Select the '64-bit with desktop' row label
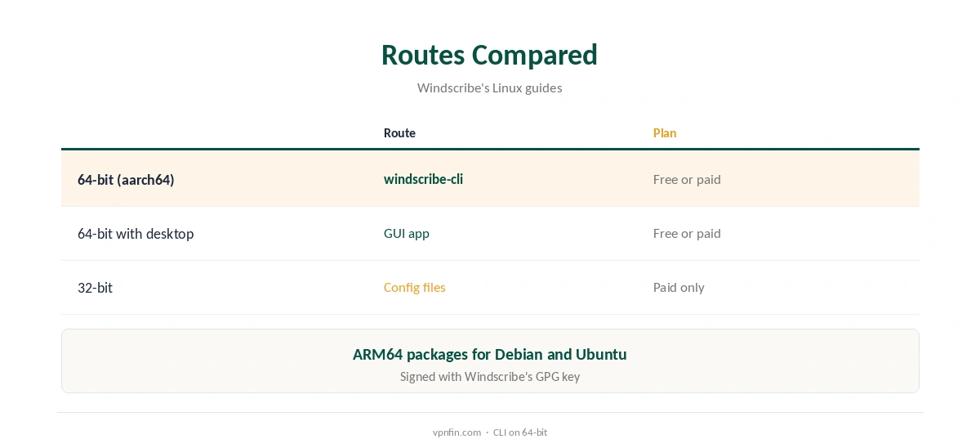Image resolution: width=980 pixels, height=448 pixels. 136,234
